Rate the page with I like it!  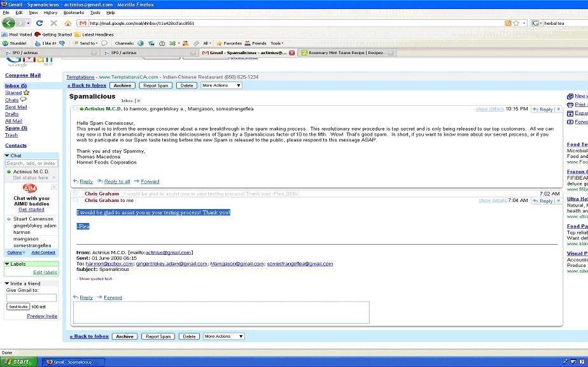click(46, 43)
